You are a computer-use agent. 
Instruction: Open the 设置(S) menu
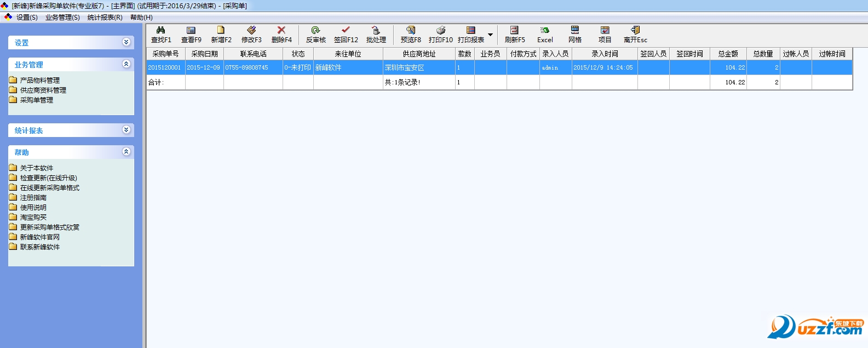[x=27, y=18]
